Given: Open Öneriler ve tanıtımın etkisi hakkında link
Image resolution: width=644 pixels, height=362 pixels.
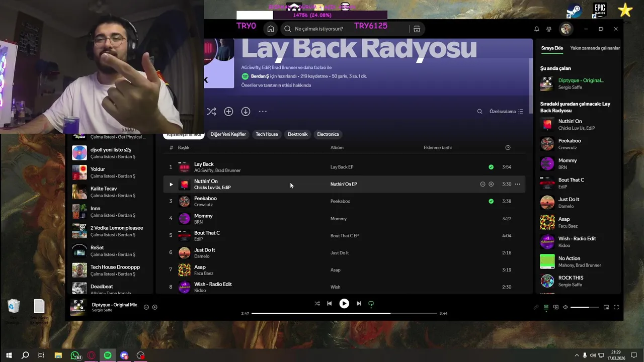Looking at the screenshot, I should (x=276, y=85).
